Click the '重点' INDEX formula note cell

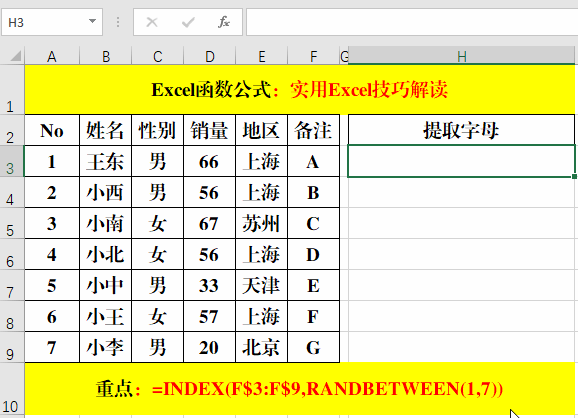click(299, 389)
